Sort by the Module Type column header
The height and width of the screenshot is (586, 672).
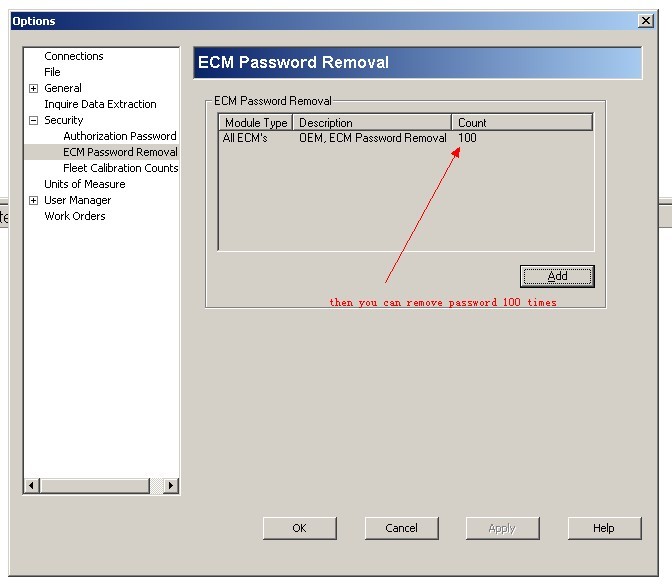click(x=256, y=123)
